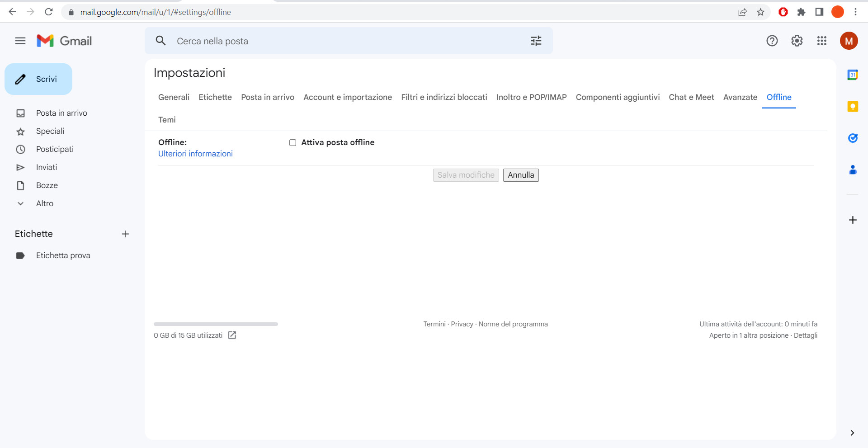The image size is (868, 448).
Task: Open Google Tasks in the side panel
Action: coord(853,138)
